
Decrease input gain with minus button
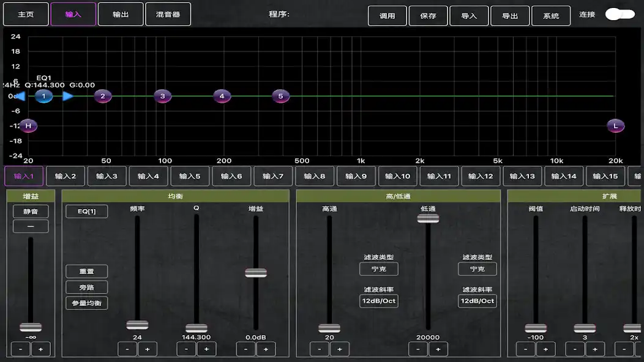click(21, 349)
